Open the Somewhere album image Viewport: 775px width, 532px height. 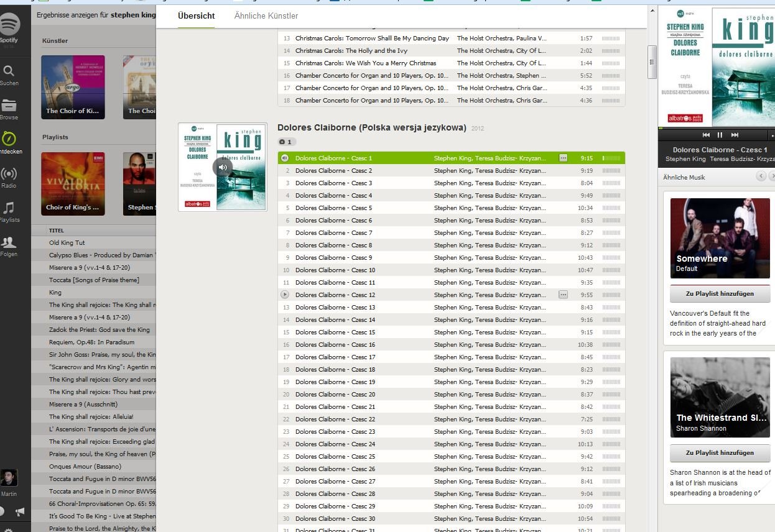tap(720, 238)
